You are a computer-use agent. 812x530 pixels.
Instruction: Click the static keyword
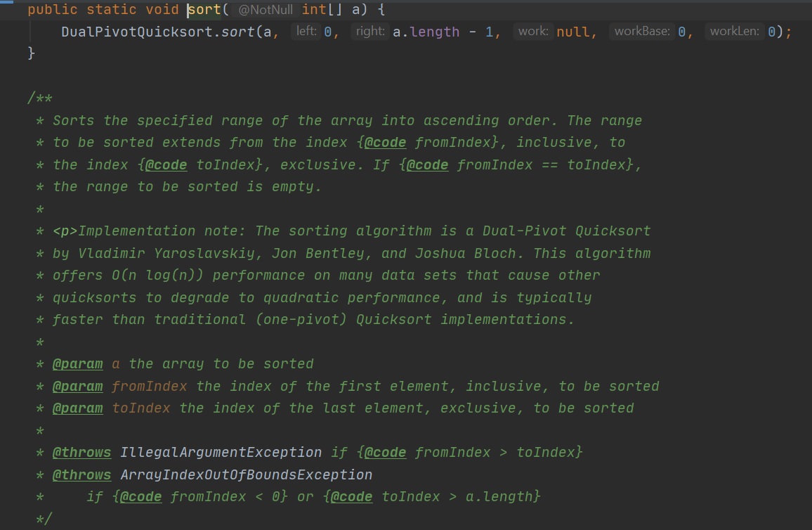[107, 10]
